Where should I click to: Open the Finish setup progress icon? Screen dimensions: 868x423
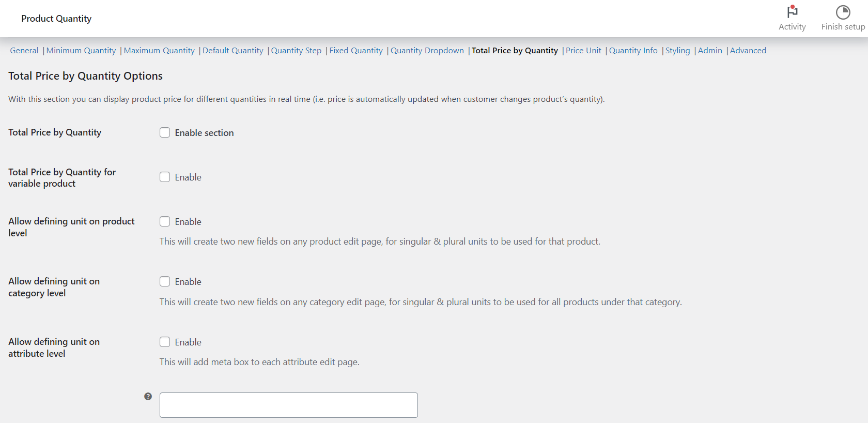tap(843, 11)
